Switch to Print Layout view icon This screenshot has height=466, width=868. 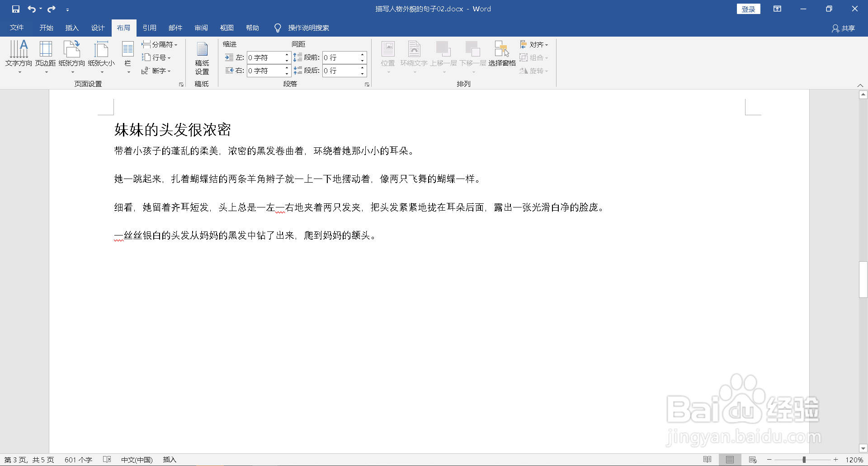(730, 460)
